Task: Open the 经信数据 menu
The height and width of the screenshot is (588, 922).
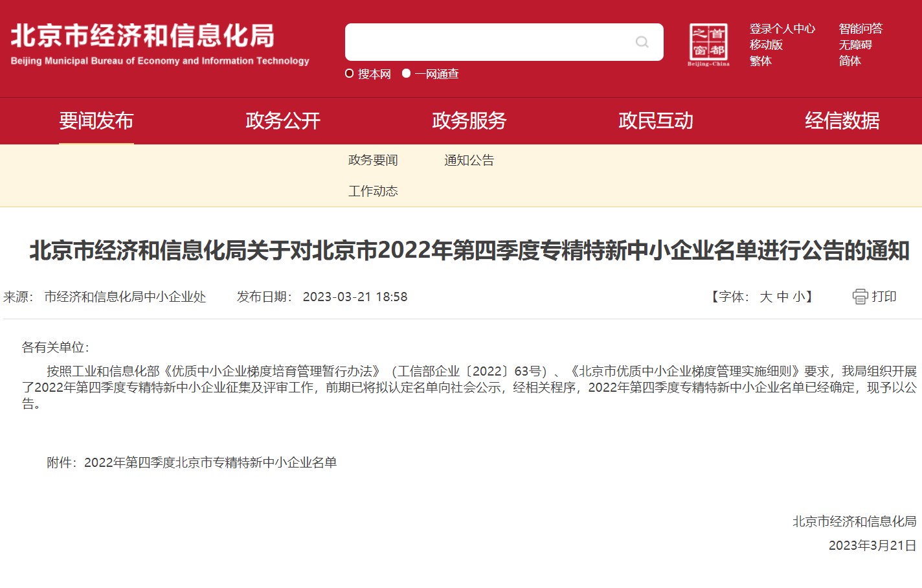Action: click(x=842, y=121)
